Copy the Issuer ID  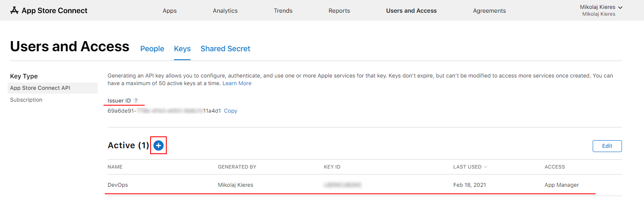(x=231, y=111)
